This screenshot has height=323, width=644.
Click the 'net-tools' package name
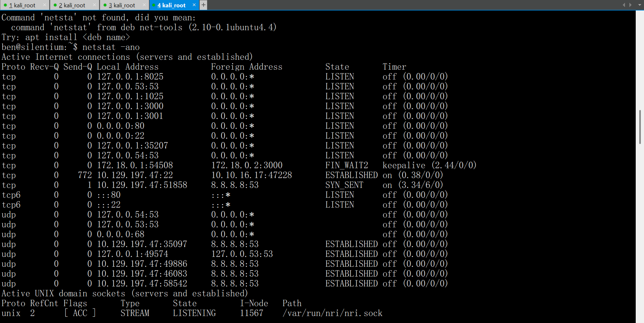coord(161,27)
